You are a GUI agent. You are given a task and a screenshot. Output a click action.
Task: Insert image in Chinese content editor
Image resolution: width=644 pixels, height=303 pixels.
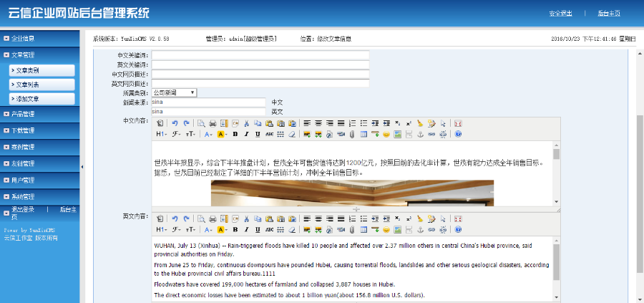click(307, 134)
